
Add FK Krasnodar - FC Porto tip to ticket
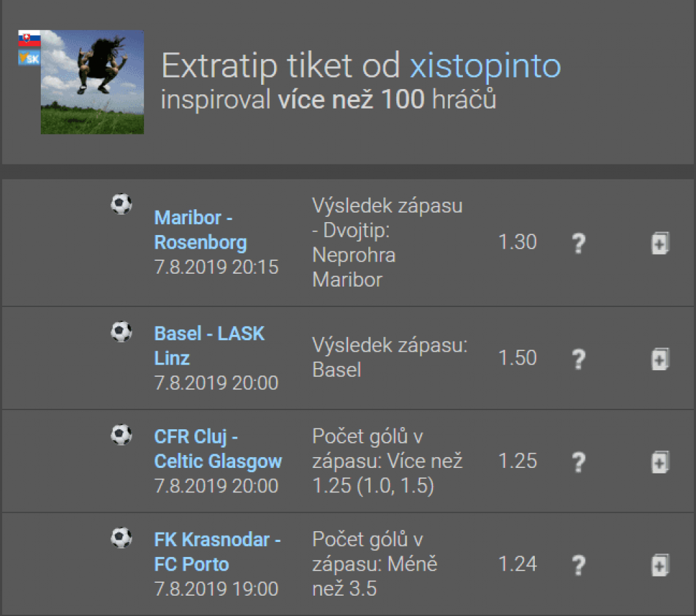coord(660,565)
